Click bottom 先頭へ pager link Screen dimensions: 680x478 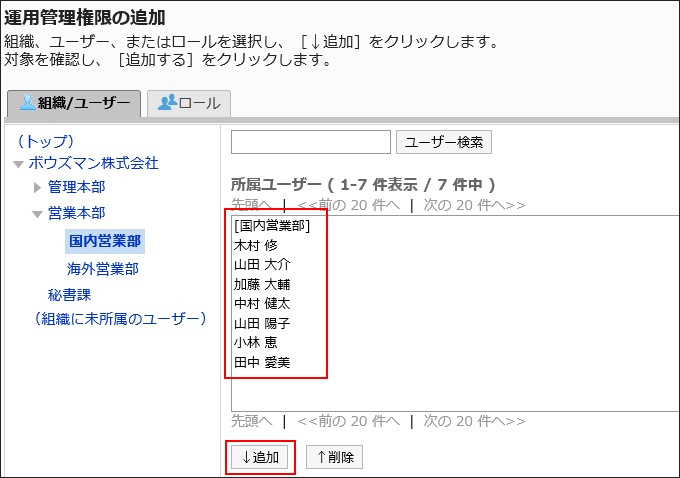252,421
